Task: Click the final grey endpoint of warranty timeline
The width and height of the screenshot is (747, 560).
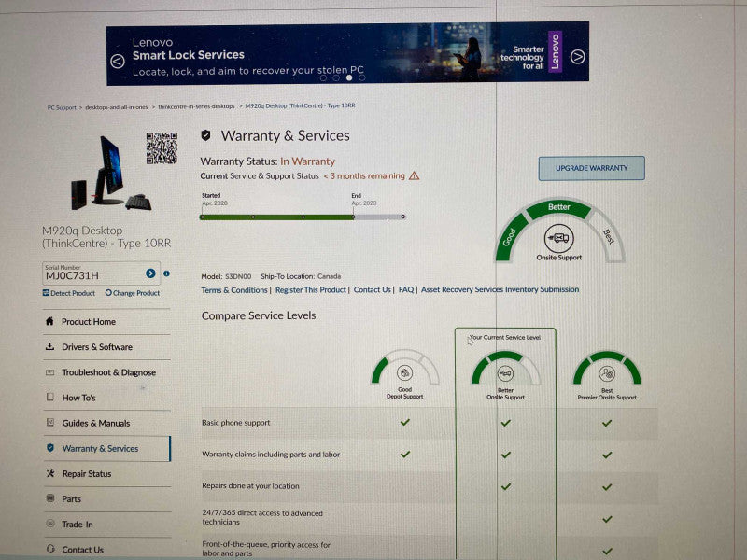Action: [403, 217]
